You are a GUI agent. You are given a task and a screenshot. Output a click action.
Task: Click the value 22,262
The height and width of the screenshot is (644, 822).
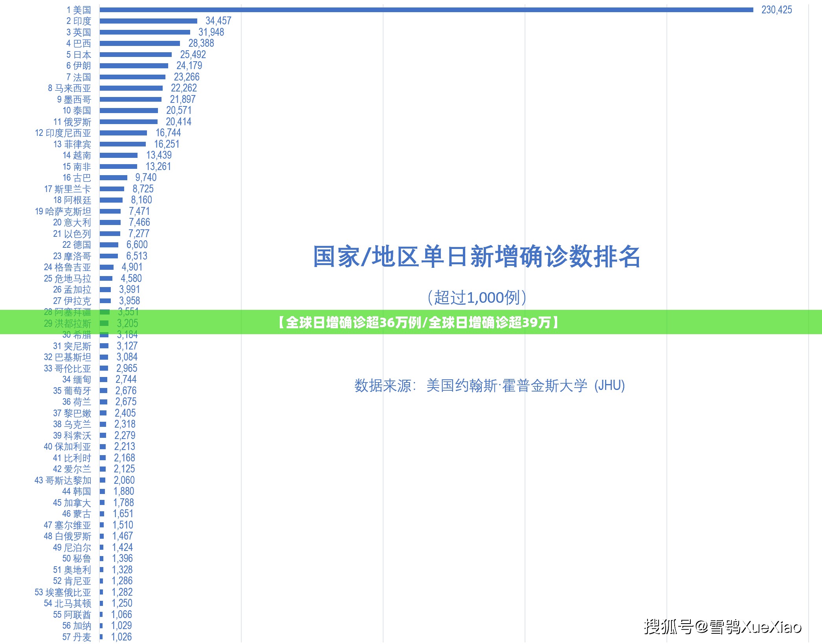point(184,88)
